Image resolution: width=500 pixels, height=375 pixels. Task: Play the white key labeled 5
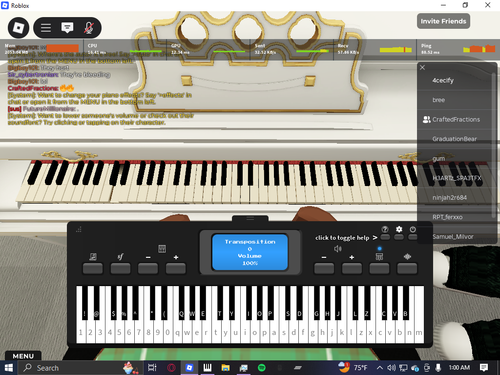pos(119,332)
